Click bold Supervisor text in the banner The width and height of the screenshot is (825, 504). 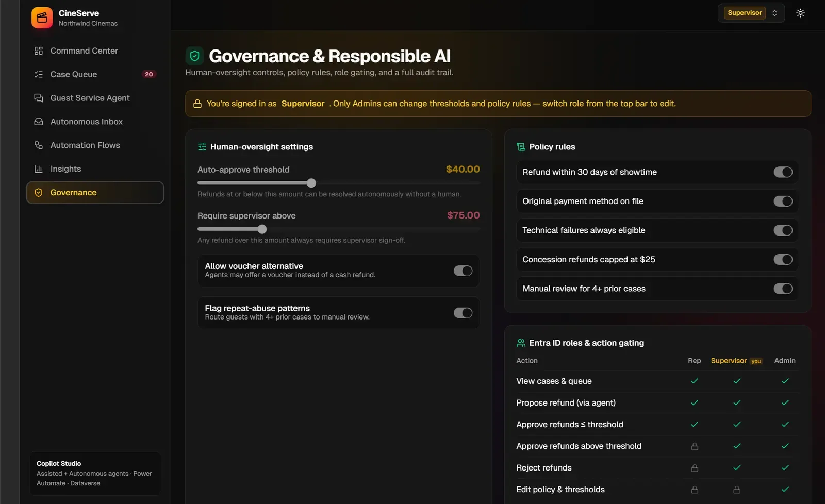coord(303,104)
